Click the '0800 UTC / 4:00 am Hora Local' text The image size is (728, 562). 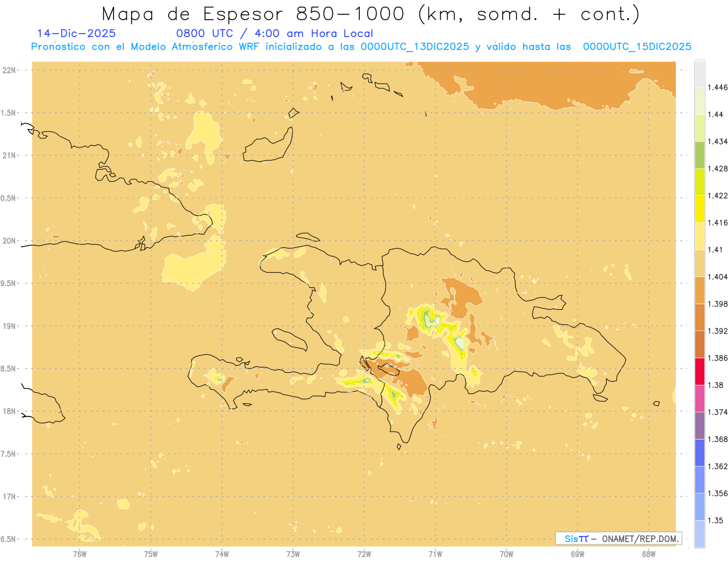(274, 33)
